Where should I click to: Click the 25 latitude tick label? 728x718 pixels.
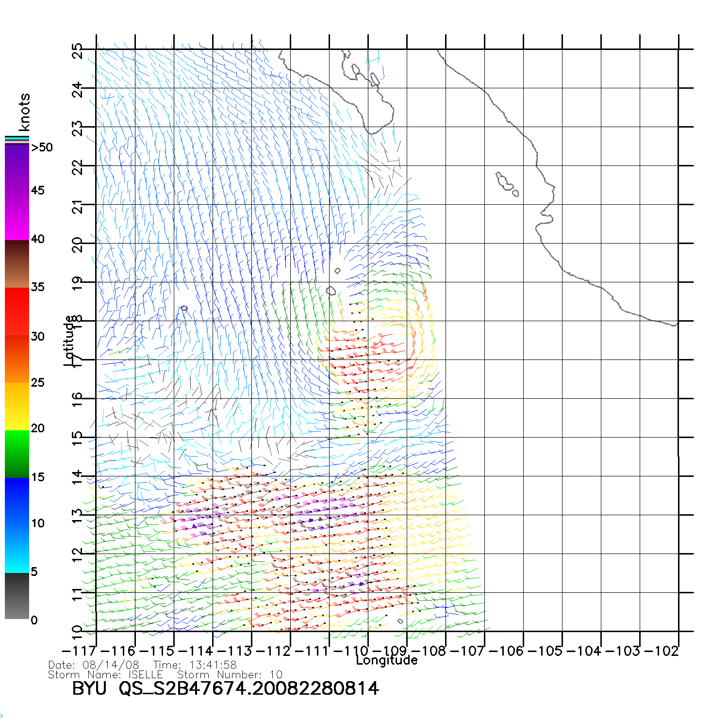(78, 51)
